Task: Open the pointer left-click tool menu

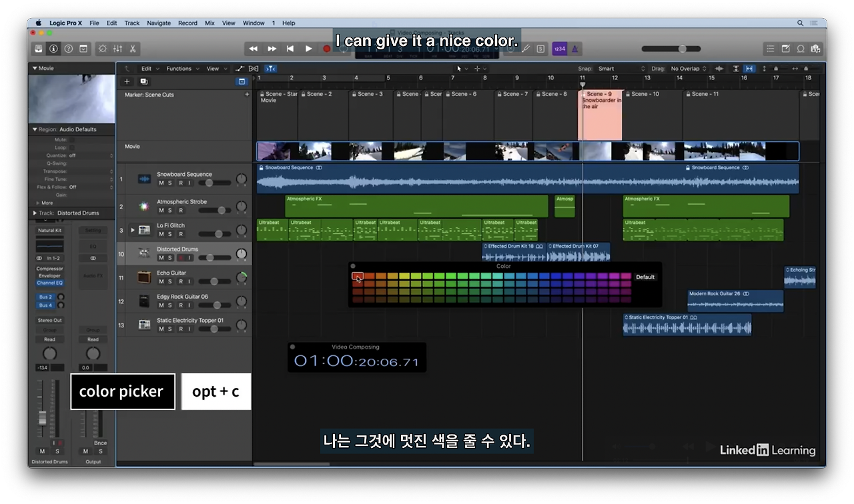Action: coord(462,69)
